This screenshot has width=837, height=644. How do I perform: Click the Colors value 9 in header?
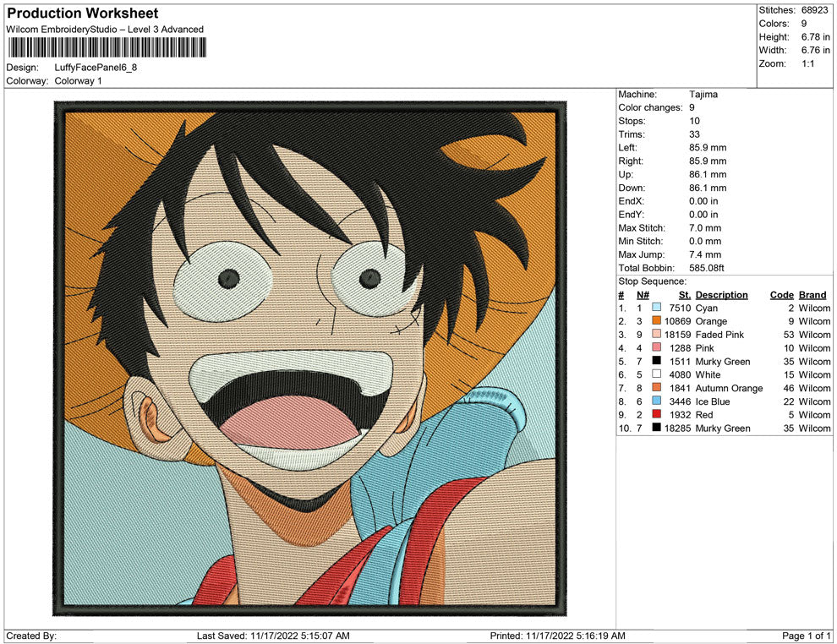pyautogui.click(x=804, y=24)
